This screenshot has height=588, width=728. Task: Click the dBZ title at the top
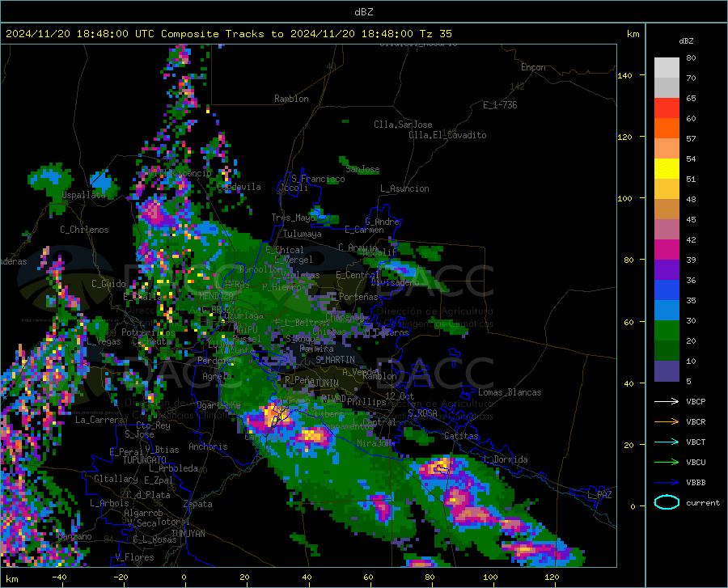click(363, 12)
